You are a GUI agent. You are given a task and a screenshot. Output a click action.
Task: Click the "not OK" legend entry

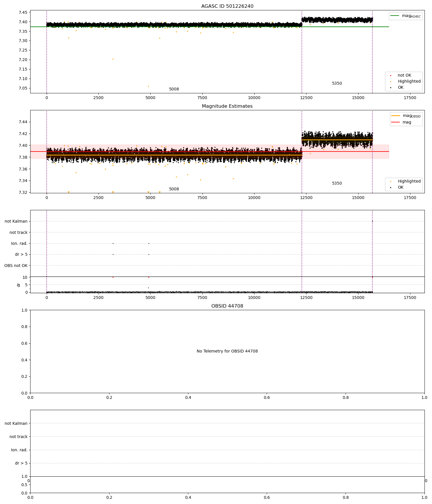tap(404, 75)
